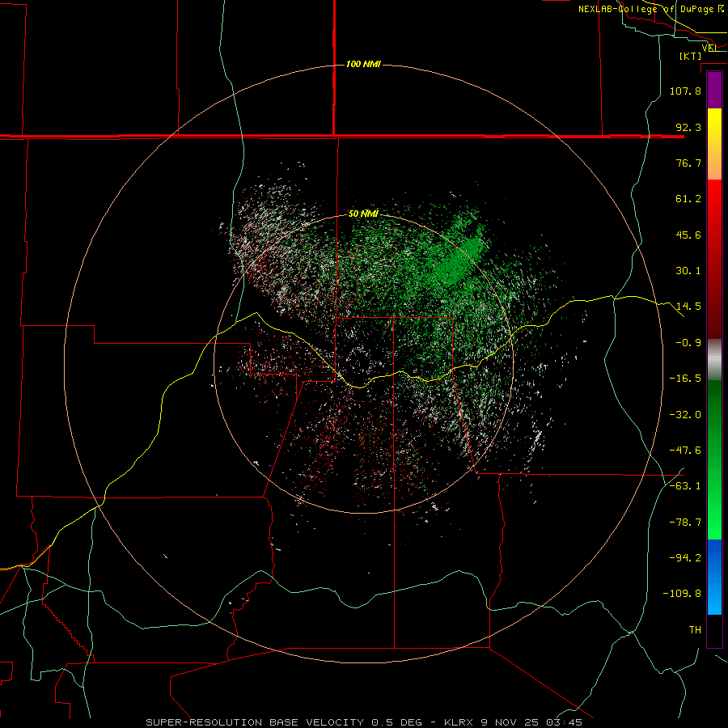Pick the red segment of velocity scale
This screenshot has height=728, width=728.
pos(714,259)
